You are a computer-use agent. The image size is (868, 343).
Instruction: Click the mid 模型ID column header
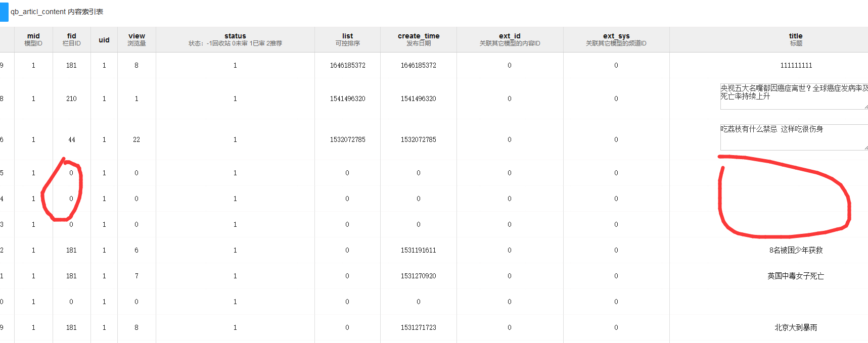pos(33,39)
